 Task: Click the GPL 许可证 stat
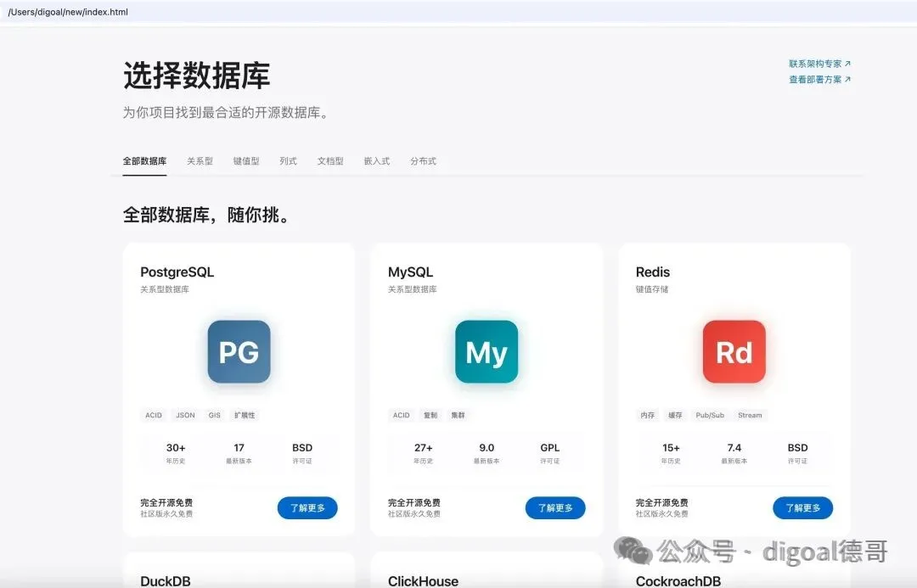click(549, 453)
